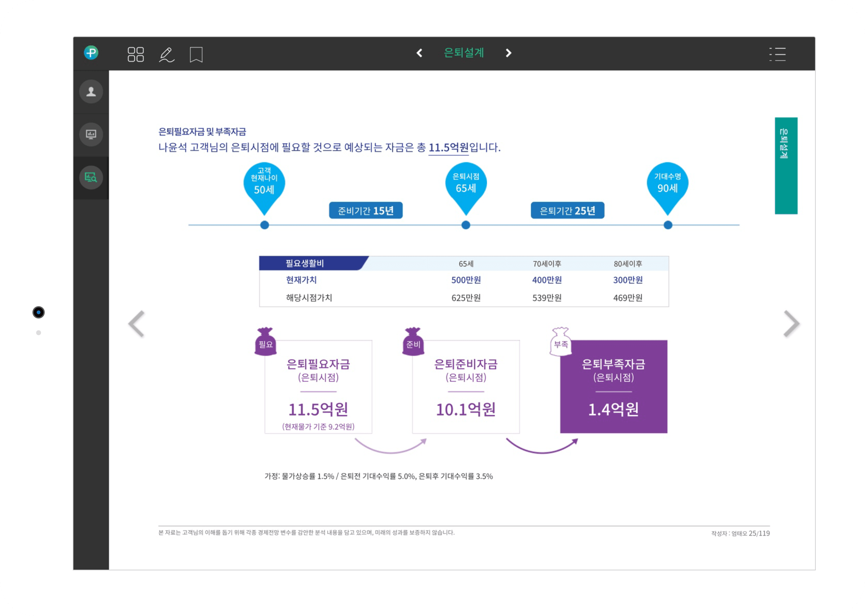The width and height of the screenshot is (865, 616).
Task: Go to previous page with large left arrow
Action: (137, 324)
